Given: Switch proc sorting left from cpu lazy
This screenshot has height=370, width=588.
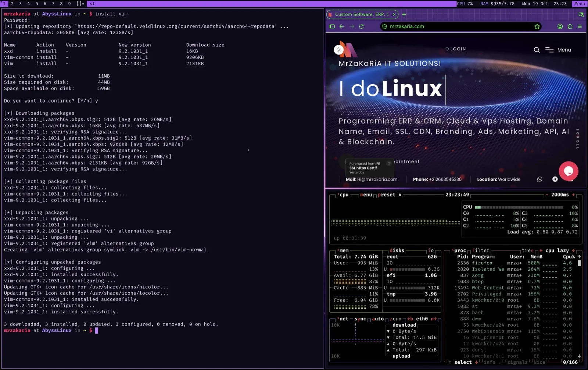Looking at the screenshot, I should coord(541,250).
